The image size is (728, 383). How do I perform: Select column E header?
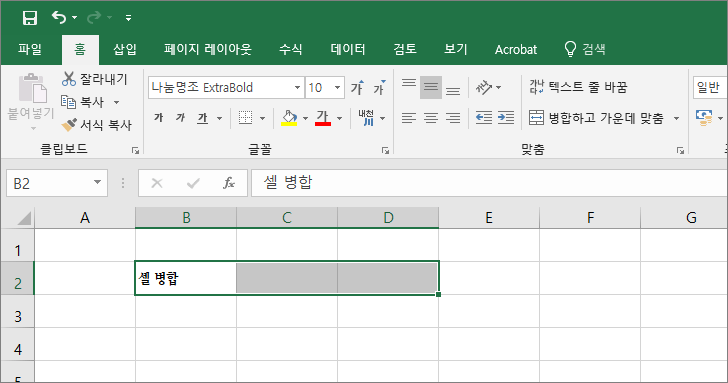[x=488, y=217]
